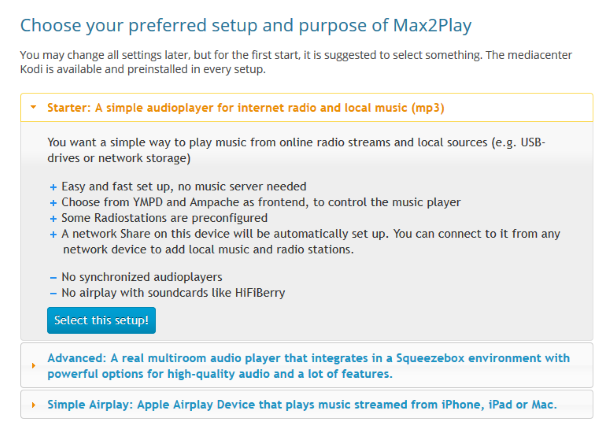Screen dimensions: 614x437
Task: Click the intro text mentioning mediacenter Kodi
Action: pyautogui.click(x=296, y=62)
